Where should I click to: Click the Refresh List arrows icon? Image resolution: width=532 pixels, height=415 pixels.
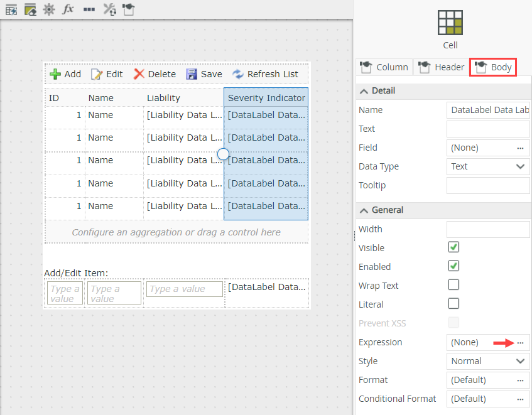238,74
